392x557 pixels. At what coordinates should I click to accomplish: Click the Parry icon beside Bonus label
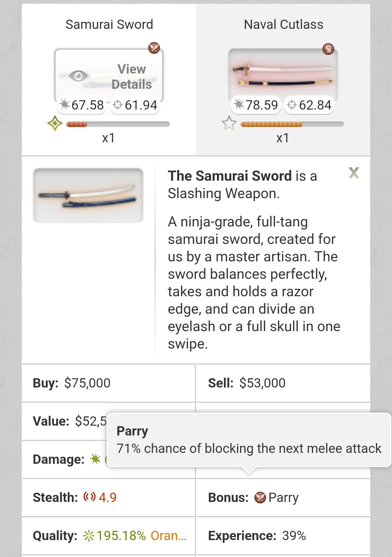pyautogui.click(x=260, y=498)
